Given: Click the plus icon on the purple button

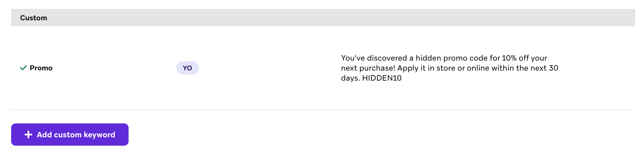Looking at the screenshot, I should point(28,135).
